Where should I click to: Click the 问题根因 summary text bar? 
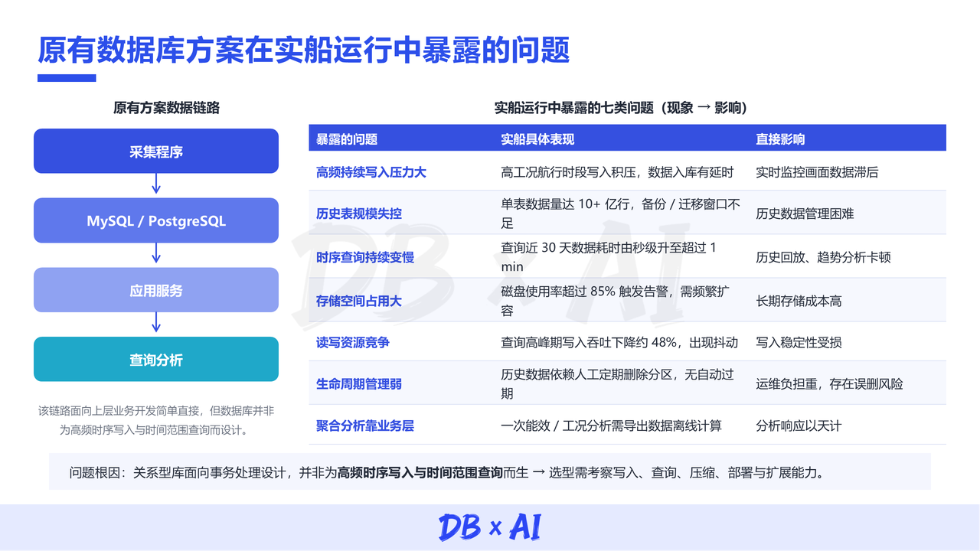(490, 471)
